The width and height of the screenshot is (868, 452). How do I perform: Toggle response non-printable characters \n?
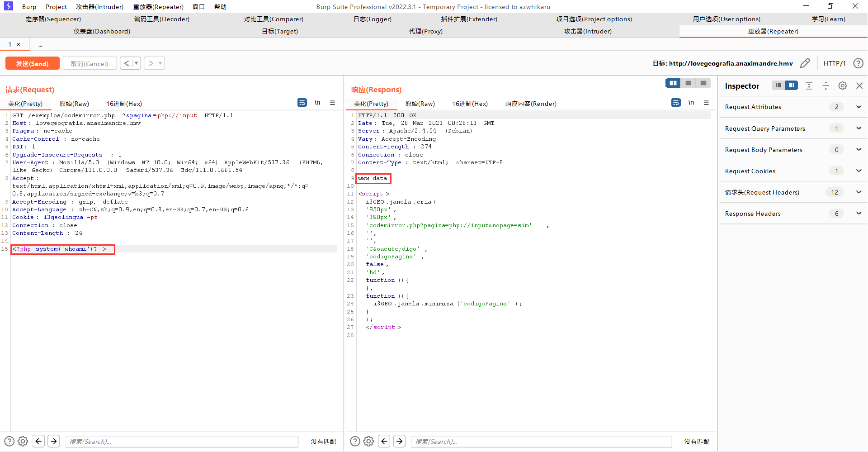[691, 103]
